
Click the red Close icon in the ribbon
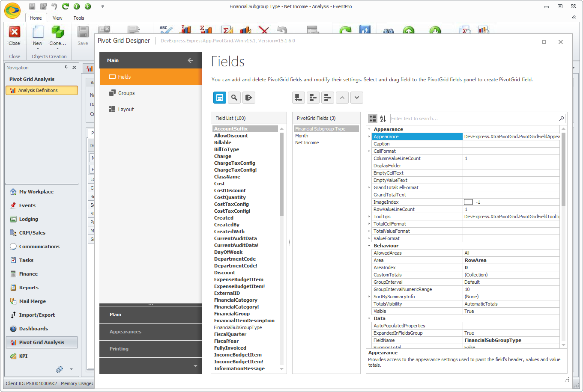tap(15, 32)
